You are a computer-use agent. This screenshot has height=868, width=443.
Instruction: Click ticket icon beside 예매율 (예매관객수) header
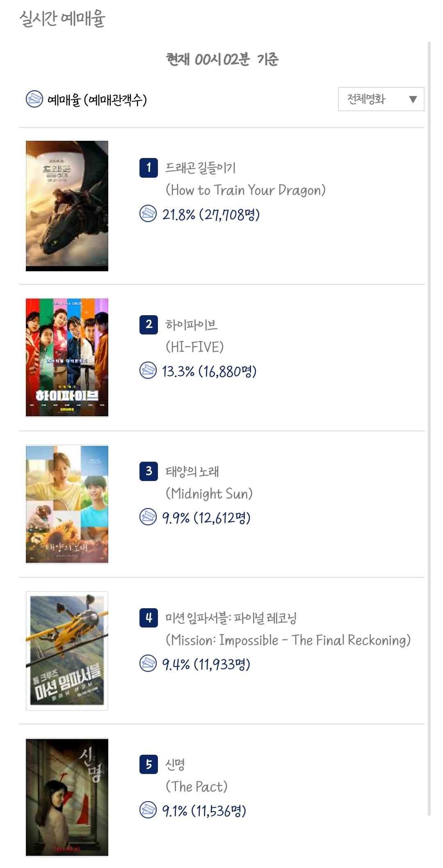click(34, 99)
